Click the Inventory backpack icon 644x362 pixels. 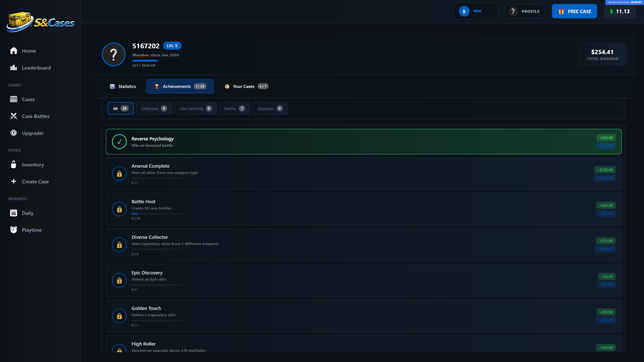(13, 165)
